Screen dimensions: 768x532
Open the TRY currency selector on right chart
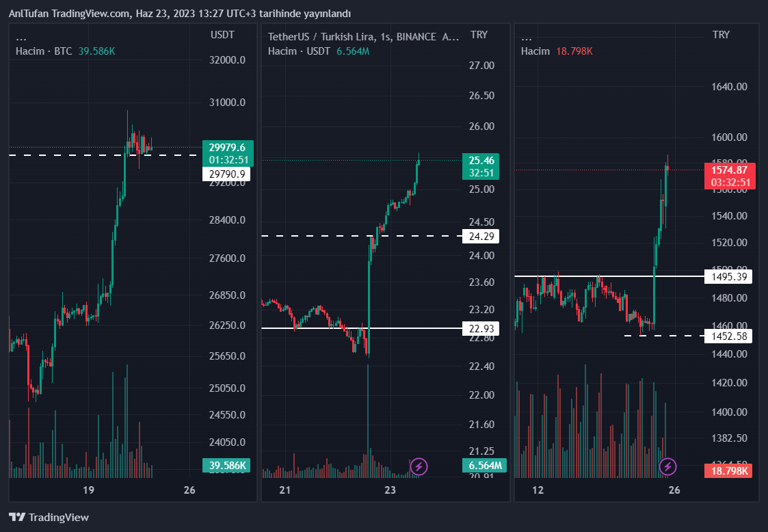(x=720, y=35)
